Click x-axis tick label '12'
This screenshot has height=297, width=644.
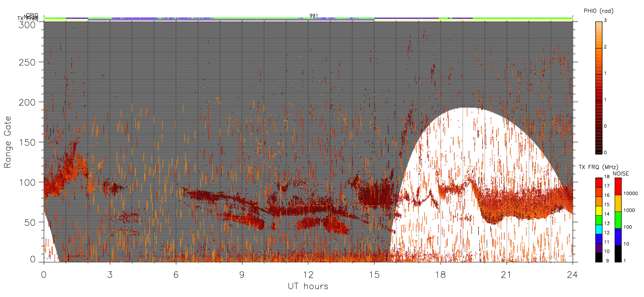pos(308,274)
